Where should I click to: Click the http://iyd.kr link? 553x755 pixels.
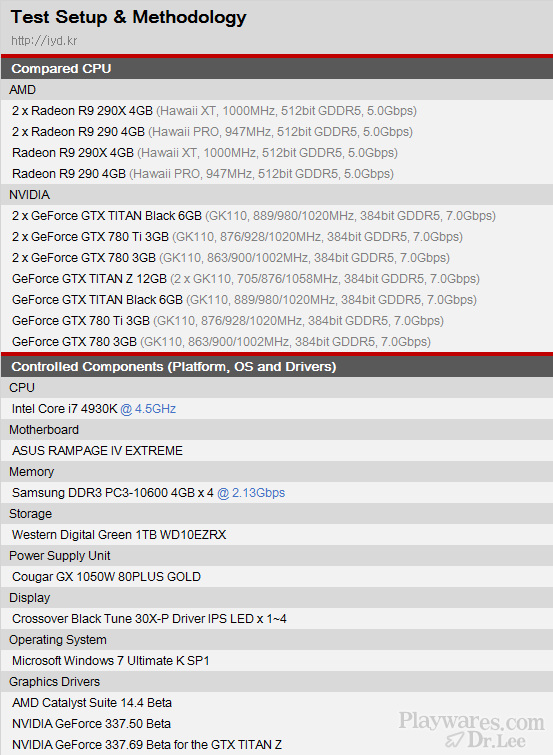(x=44, y=40)
